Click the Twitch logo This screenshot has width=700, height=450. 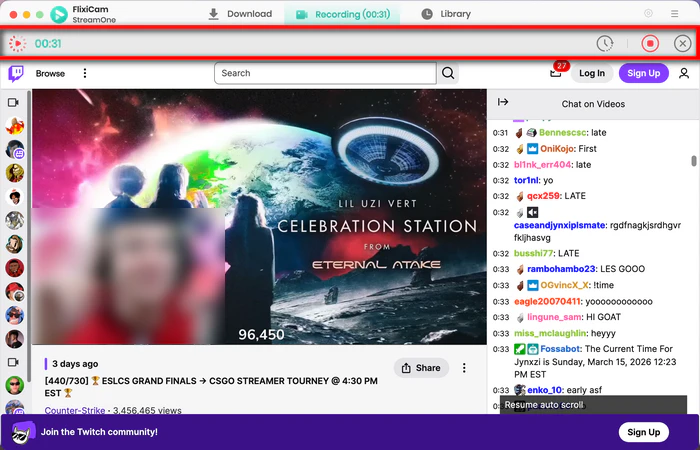[x=16, y=73]
